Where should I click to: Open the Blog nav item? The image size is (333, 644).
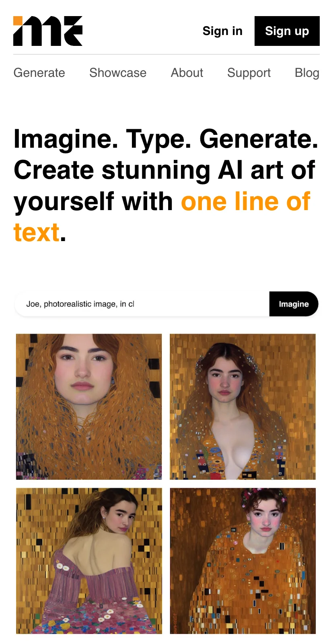(x=307, y=73)
